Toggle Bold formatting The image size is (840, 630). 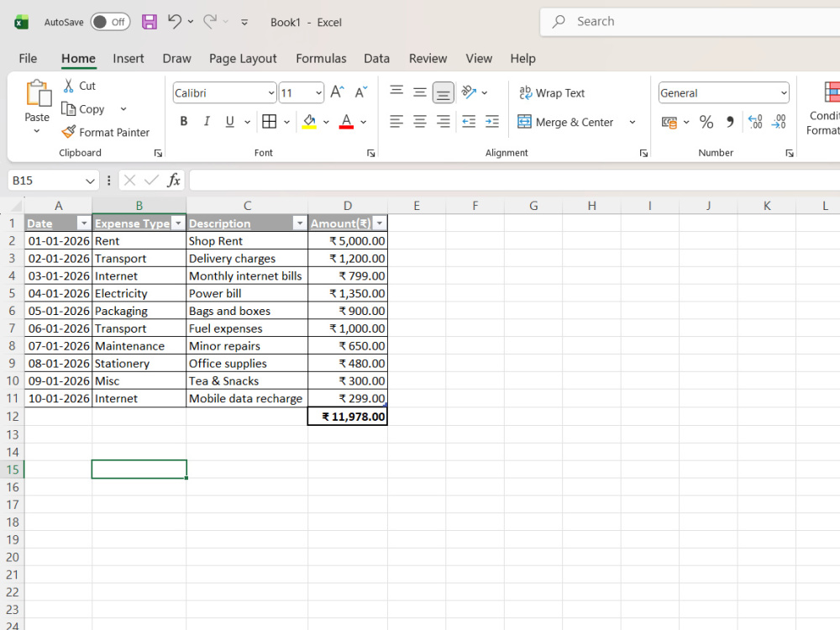(184, 122)
